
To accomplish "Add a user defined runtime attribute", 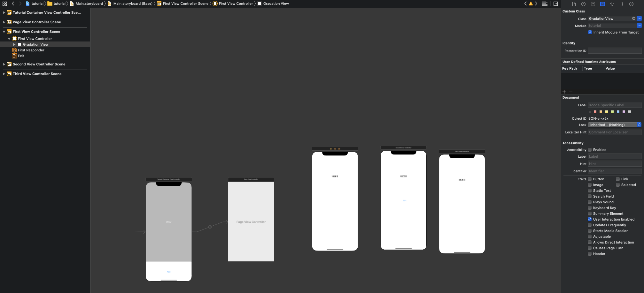I will pyautogui.click(x=564, y=92).
